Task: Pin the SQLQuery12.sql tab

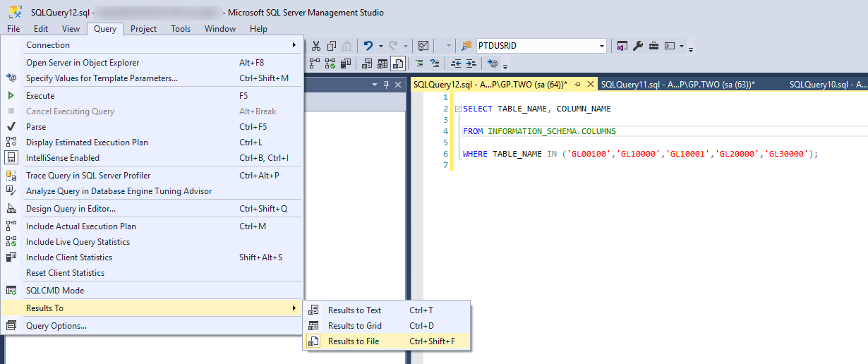Action: tap(577, 84)
